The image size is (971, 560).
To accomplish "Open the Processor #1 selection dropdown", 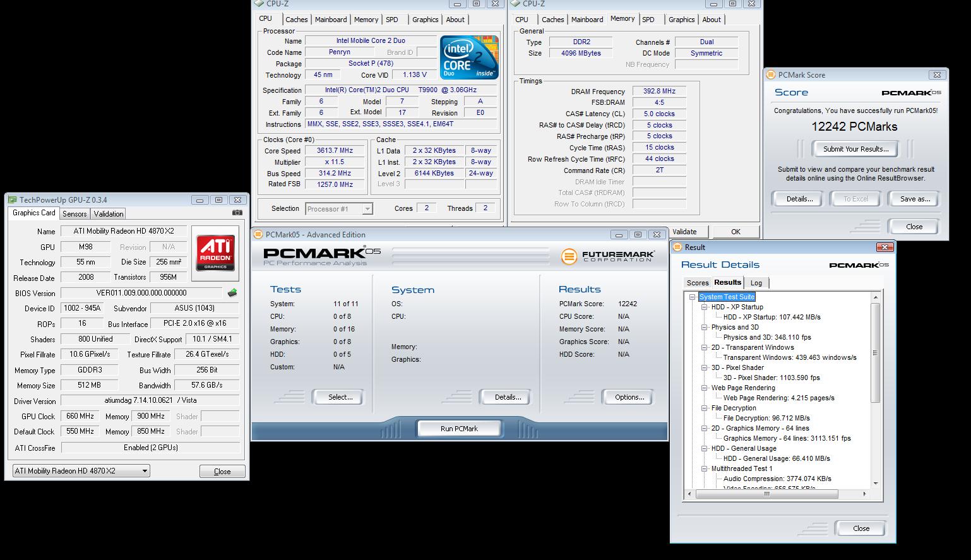I will coord(339,209).
